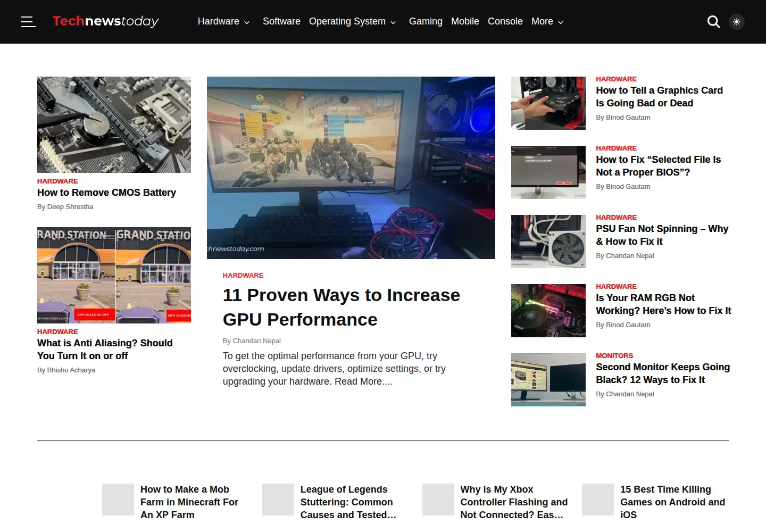
Task: Open the Hardware nav item
Action: (218, 21)
